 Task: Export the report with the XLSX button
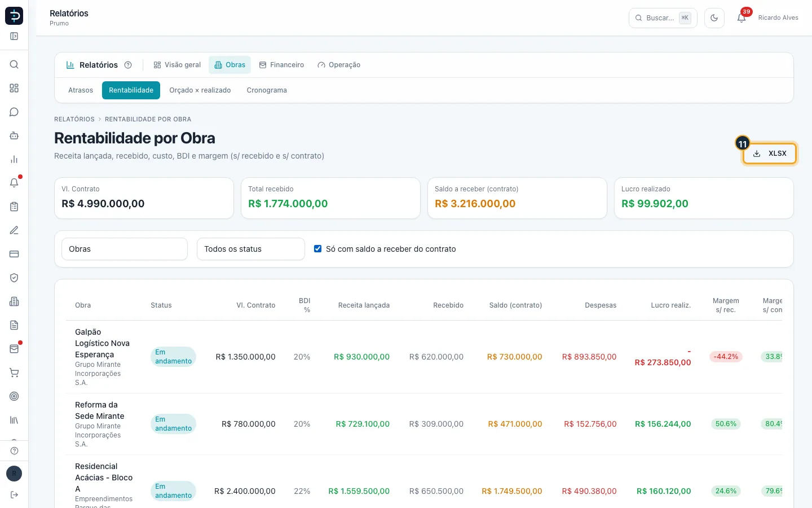point(770,154)
